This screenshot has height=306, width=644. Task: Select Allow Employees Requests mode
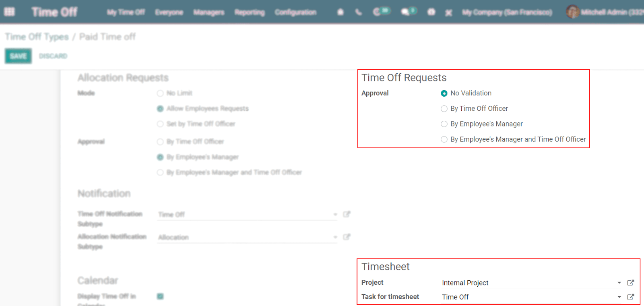[x=160, y=109]
